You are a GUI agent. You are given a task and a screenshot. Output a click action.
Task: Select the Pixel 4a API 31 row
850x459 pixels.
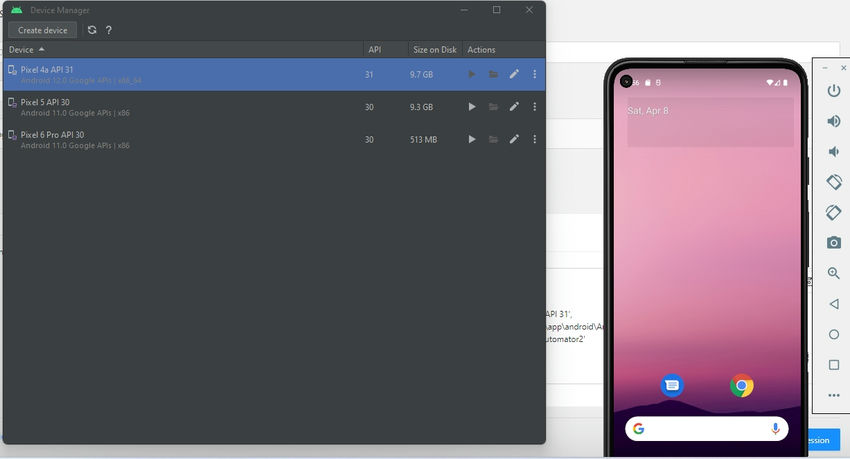coord(274,74)
